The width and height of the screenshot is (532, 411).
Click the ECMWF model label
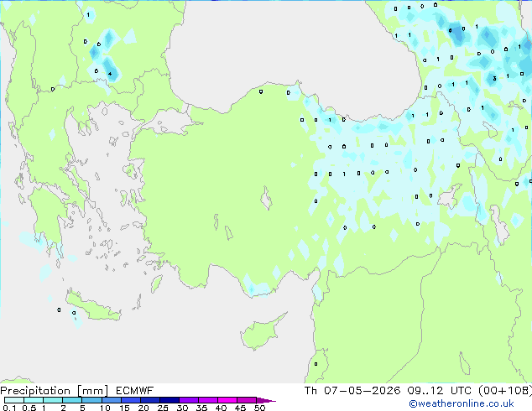tap(135, 391)
